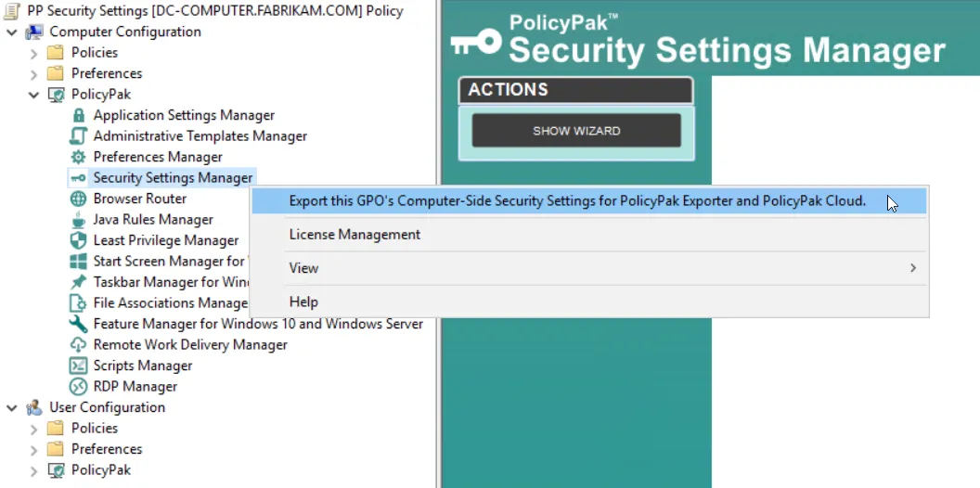Viewport: 980px width, 488px height.
Task: Expand PolicyPak under User Configuration
Action: point(33,470)
